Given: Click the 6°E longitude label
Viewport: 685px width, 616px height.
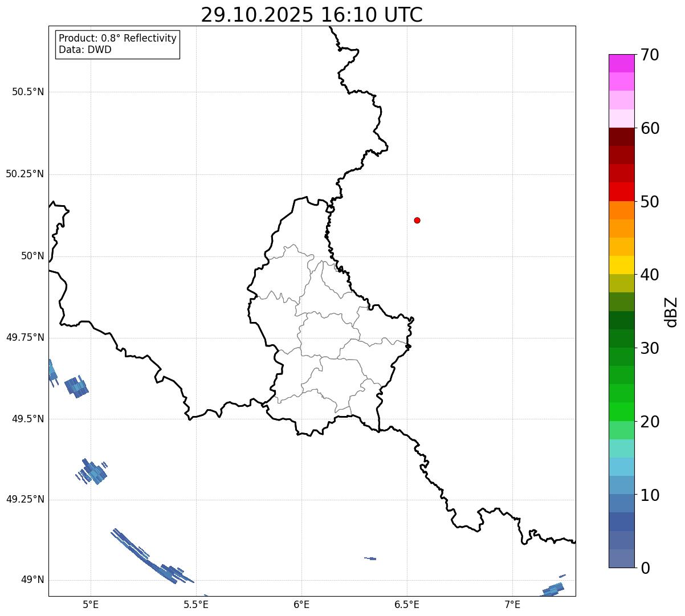Looking at the screenshot, I should click(302, 604).
